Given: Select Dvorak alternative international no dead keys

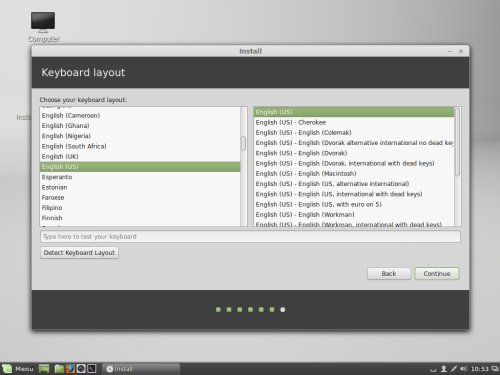Looking at the screenshot, I should pos(354,143).
